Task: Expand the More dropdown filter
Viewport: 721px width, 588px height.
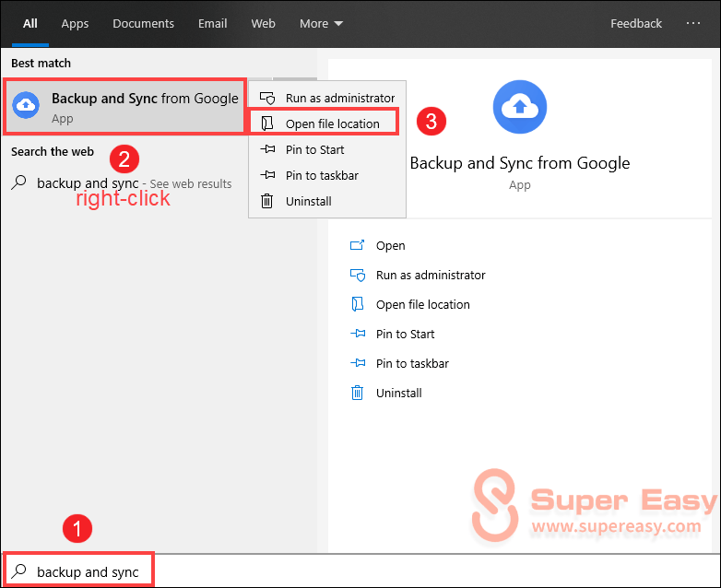Action: [x=321, y=23]
